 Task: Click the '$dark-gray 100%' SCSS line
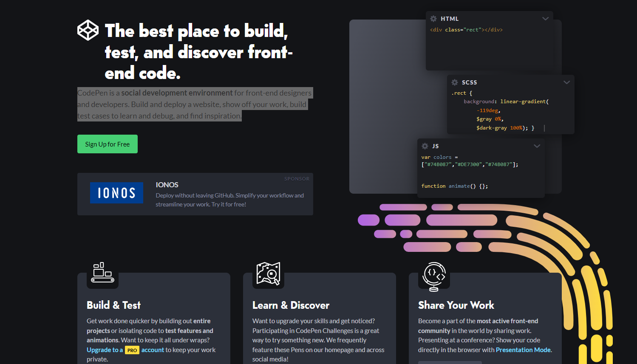coord(505,128)
